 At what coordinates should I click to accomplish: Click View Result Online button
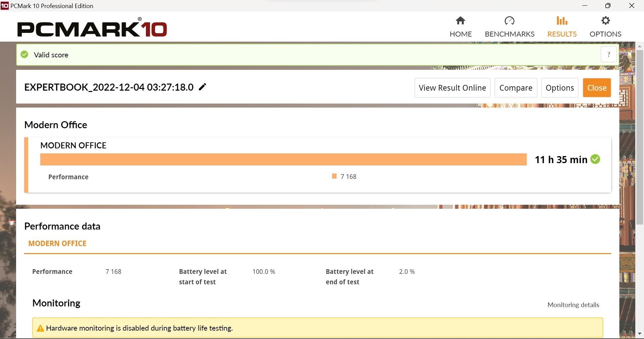pos(452,88)
